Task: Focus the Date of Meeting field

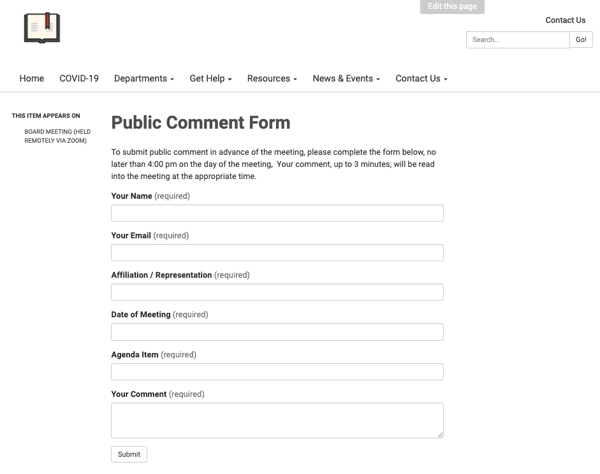Action: click(x=277, y=332)
